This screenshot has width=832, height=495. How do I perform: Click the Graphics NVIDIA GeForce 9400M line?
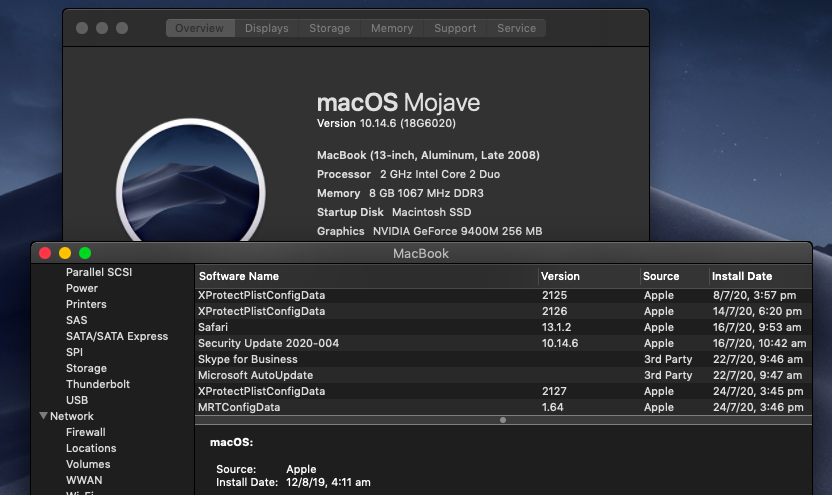pyautogui.click(x=429, y=231)
